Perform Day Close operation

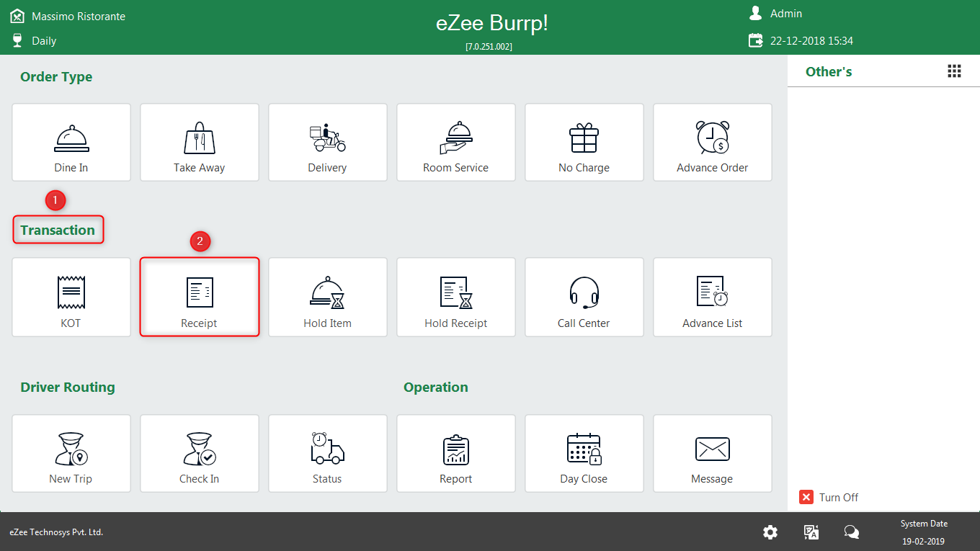pyautogui.click(x=584, y=454)
